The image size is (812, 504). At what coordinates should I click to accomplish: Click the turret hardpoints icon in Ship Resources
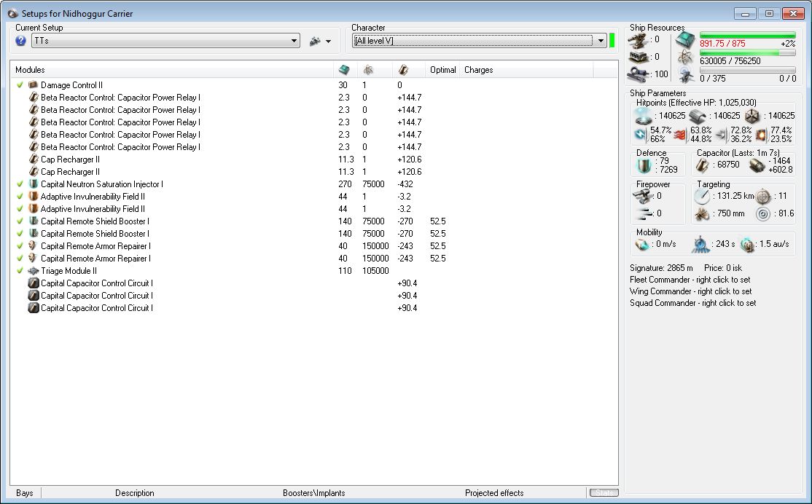point(639,40)
